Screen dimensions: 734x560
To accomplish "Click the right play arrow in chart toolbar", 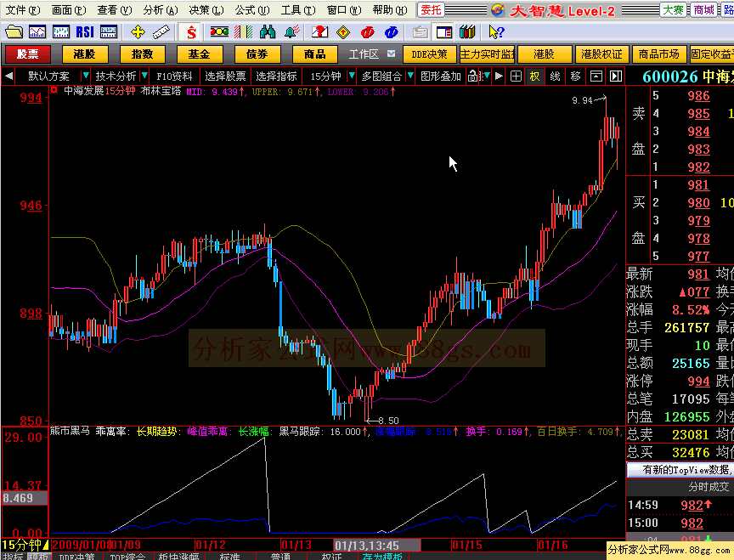I will point(499,76).
